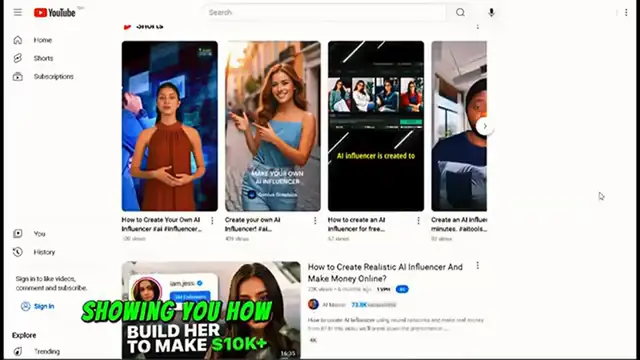Click the YouTube logo
This screenshot has height=360, width=640.
pos(55,13)
